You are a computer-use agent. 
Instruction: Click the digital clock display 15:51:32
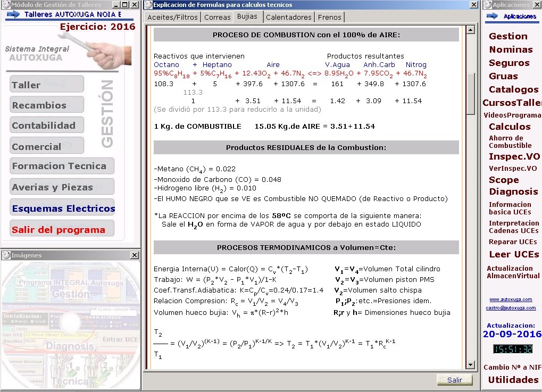coord(513,349)
